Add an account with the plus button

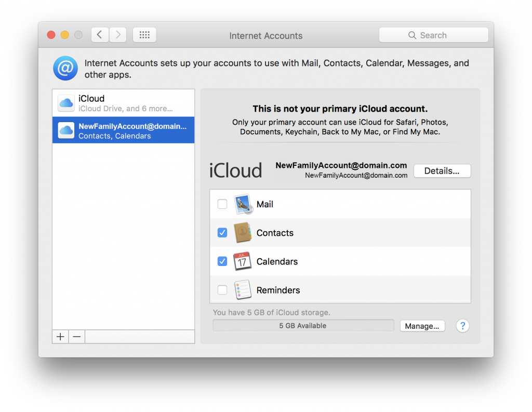click(x=60, y=337)
